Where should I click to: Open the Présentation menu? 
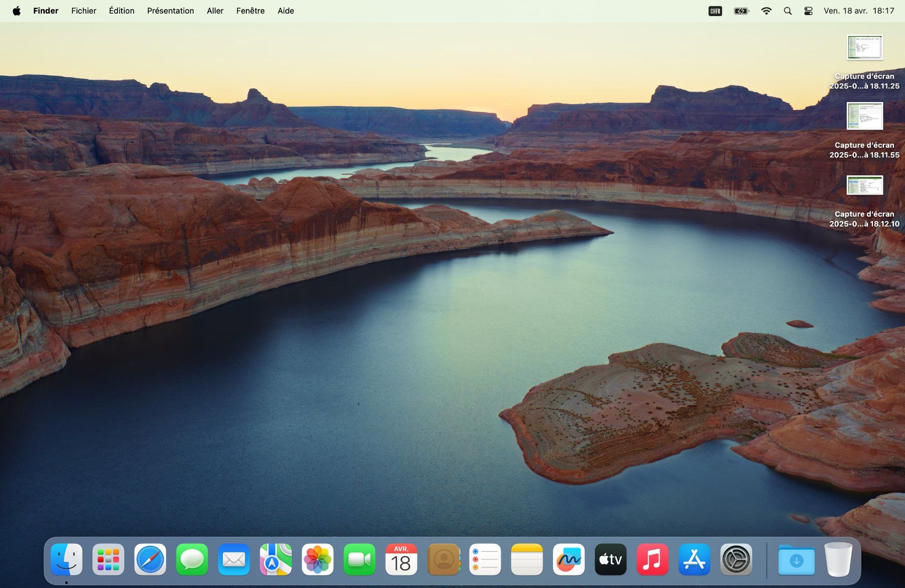click(170, 11)
